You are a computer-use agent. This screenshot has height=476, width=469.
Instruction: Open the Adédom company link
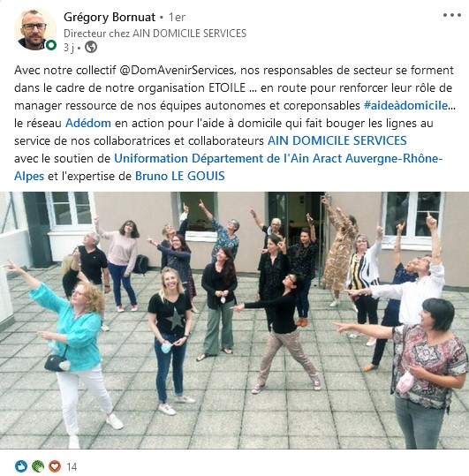pos(88,124)
